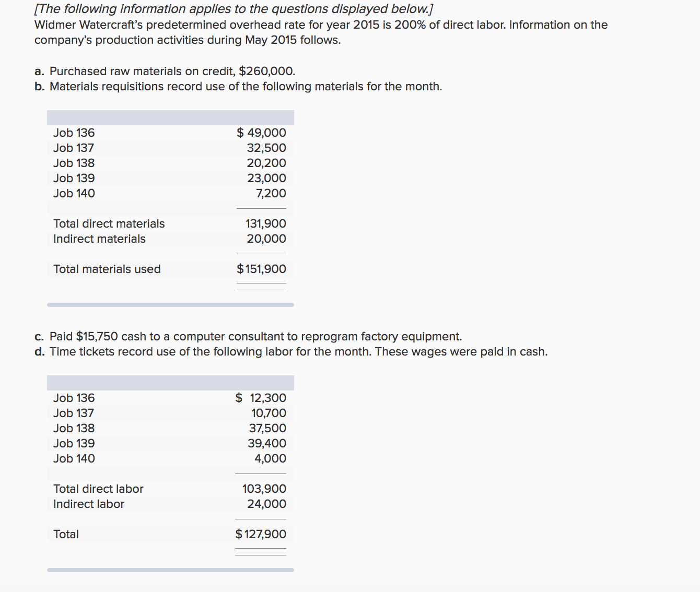Select the Job 139 materials amount 23,000
Viewport: 700px width, 592px height.
[266, 178]
